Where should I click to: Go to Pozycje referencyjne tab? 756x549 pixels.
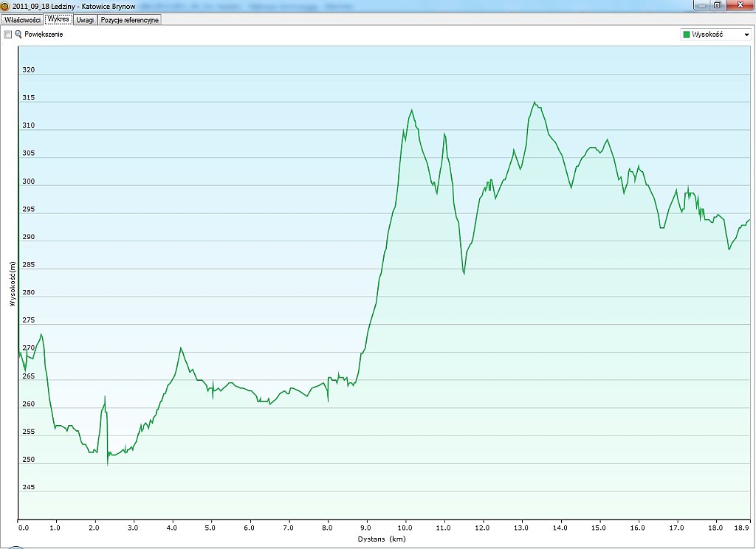tap(129, 20)
